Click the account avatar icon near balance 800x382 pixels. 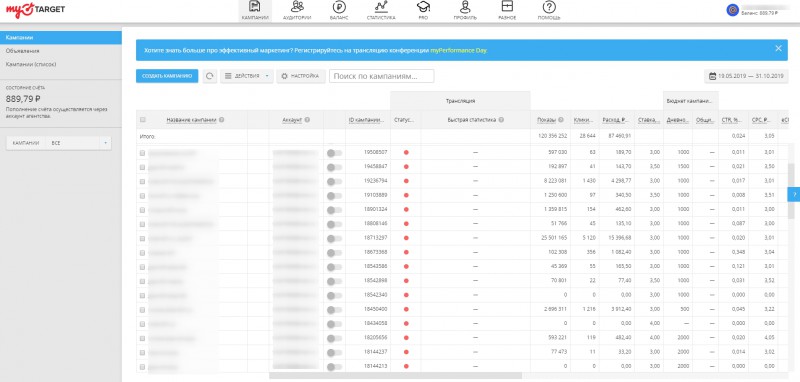[733, 9]
